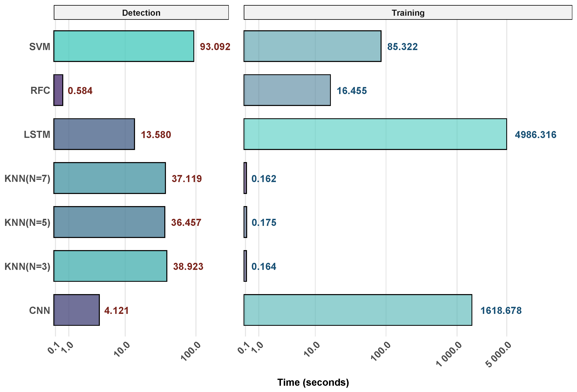577x392 pixels.
Task: Select the KNN(N=7) detection bar
Action: pyautogui.click(x=110, y=178)
